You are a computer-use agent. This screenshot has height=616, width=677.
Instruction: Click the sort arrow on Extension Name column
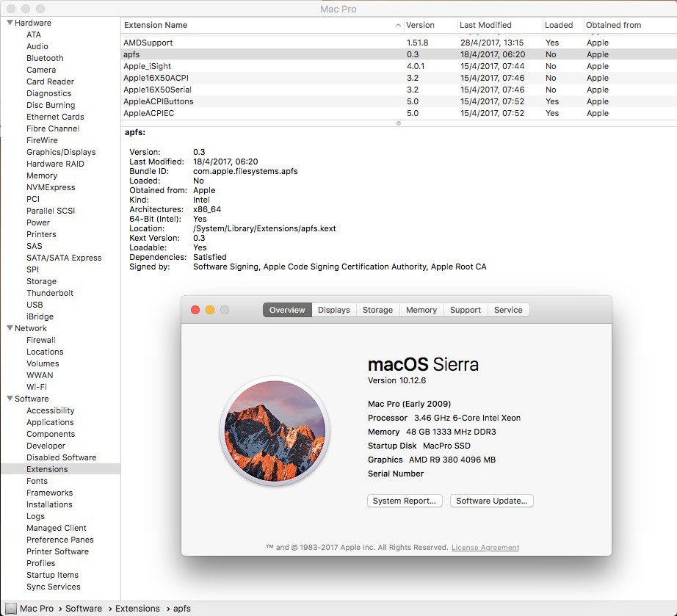398,26
